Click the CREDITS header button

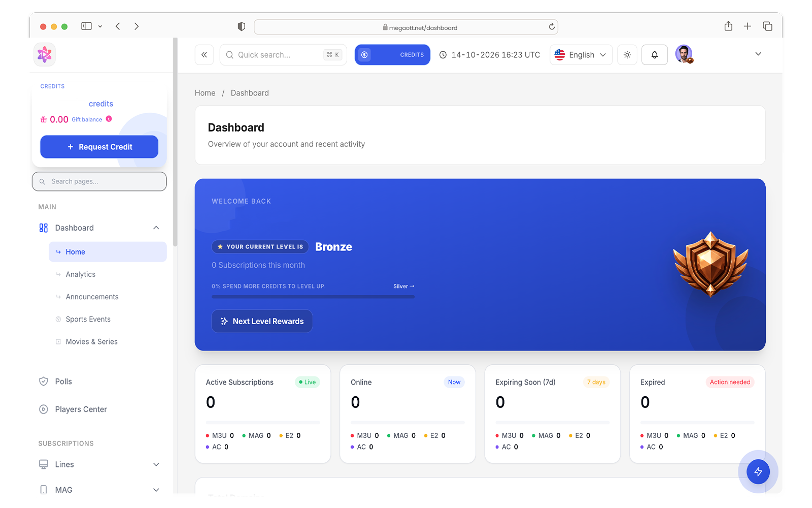(x=392, y=55)
